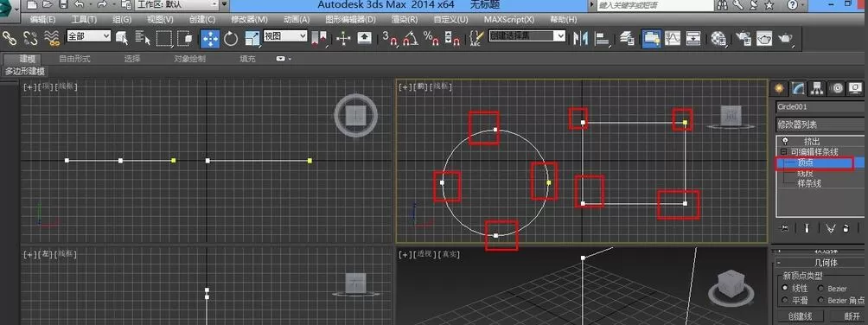Activate the Select and Uniform Scale tool
This screenshot has width=868, height=325.
click(252, 38)
